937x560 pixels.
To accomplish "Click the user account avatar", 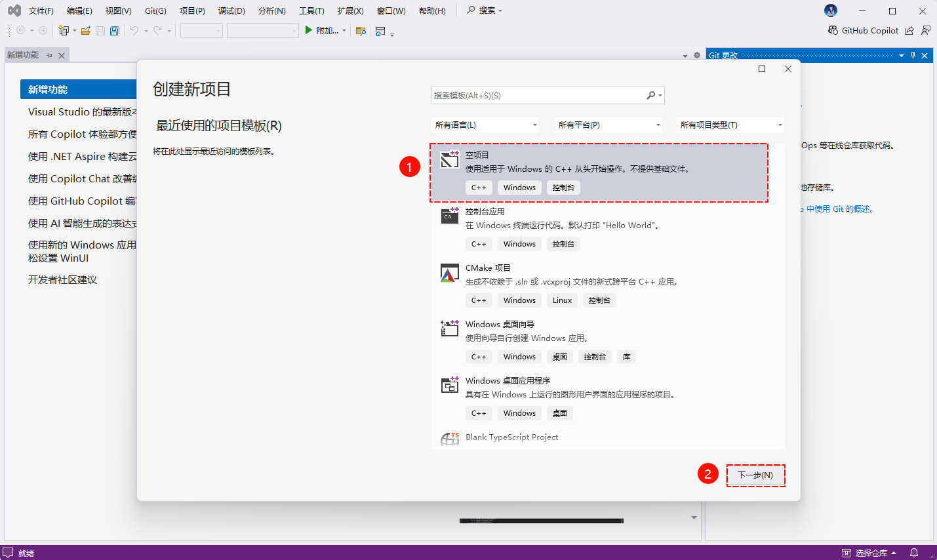I will pyautogui.click(x=831, y=10).
